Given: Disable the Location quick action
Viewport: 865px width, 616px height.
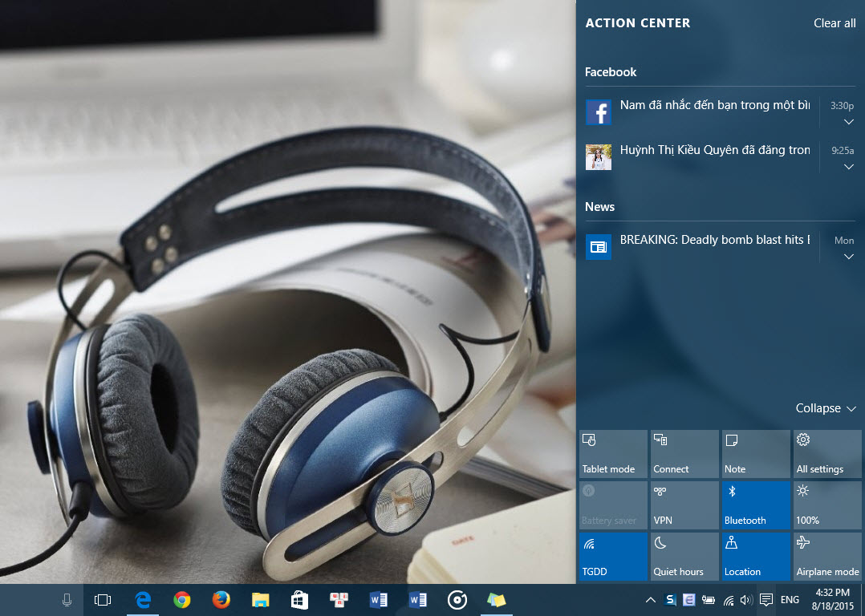Looking at the screenshot, I should pyautogui.click(x=756, y=557).
